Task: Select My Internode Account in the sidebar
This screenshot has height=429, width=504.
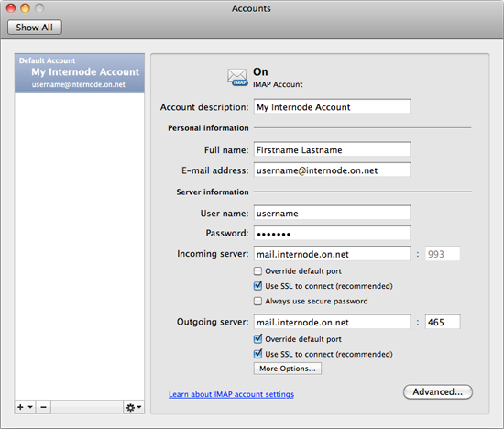Action: point(80,73)
